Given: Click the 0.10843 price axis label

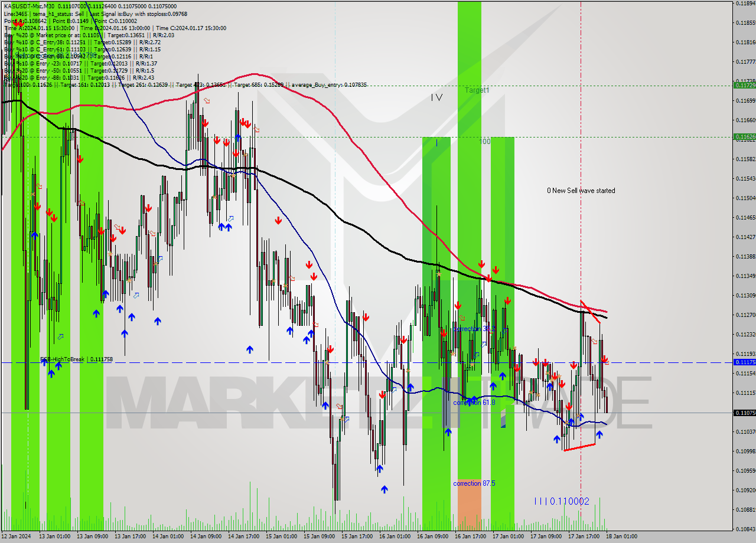Looking at the screenshot, I should (x=745, y=529).
